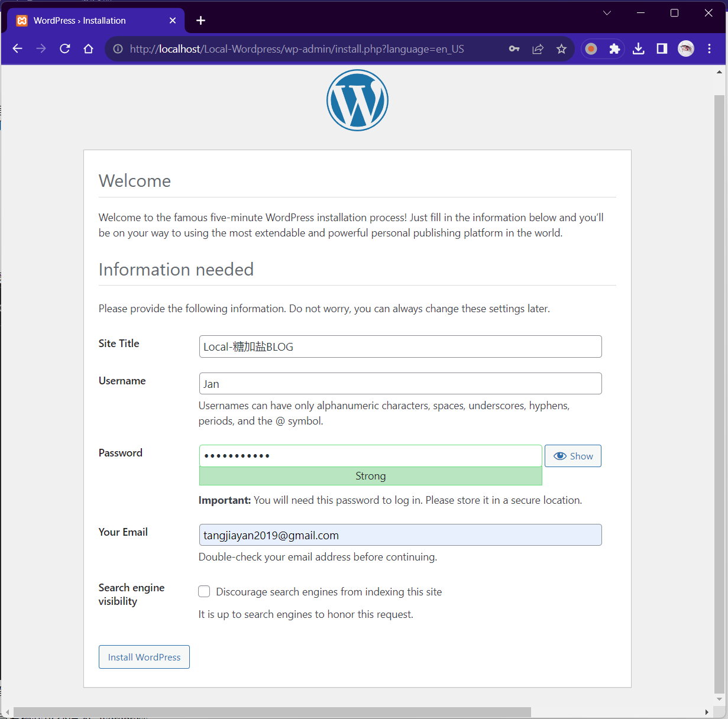This screenshot has height=719, width=728.
Task: Click the scroll up arrow
Action: (x=719, y=72)
